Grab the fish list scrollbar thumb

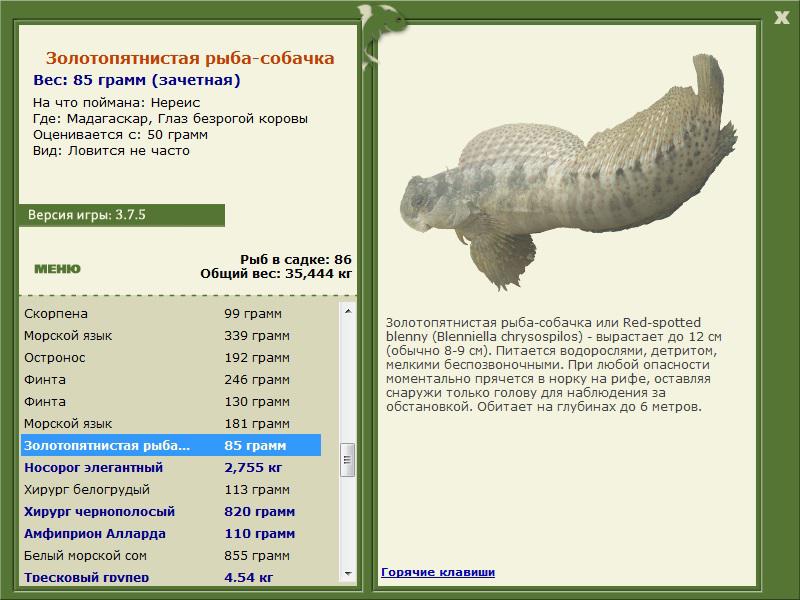[x=348, y=460]
